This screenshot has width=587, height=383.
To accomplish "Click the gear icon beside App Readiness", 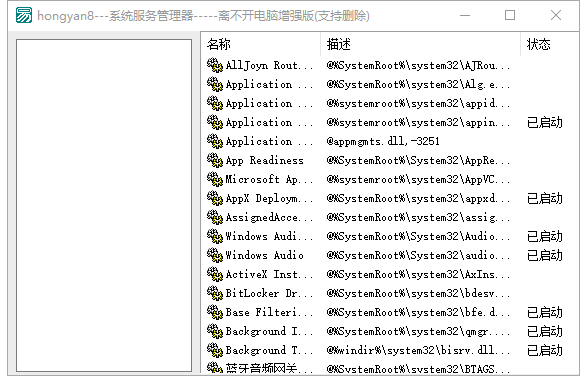I will (x=215, y=160).
